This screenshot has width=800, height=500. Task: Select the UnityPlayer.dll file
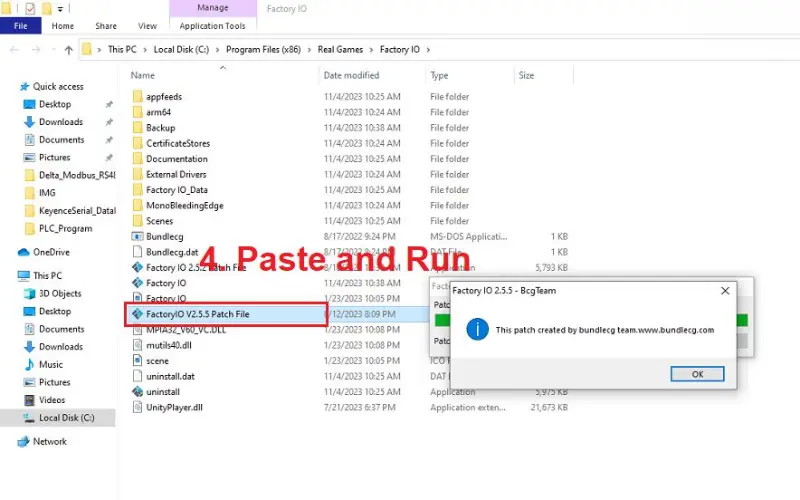[x=174, y=408]
